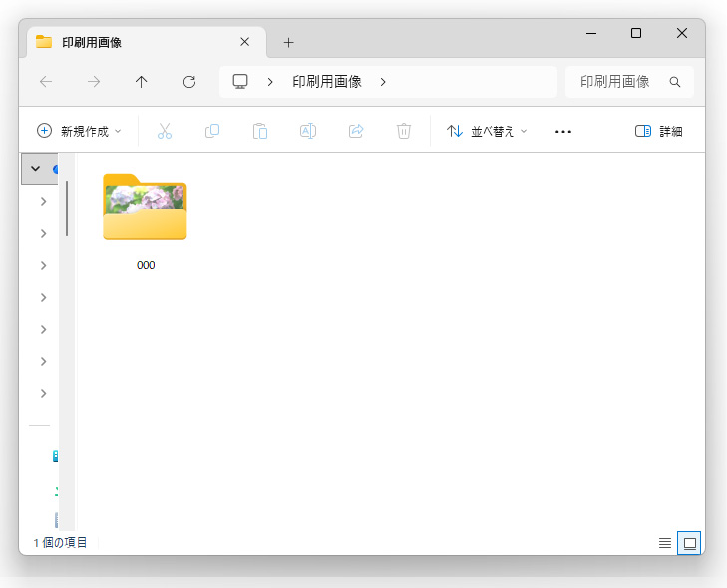Expand chevron after 印刷用画像 in address bar
The width and height of the screenshot is (727, 588).
pos(383,82)
